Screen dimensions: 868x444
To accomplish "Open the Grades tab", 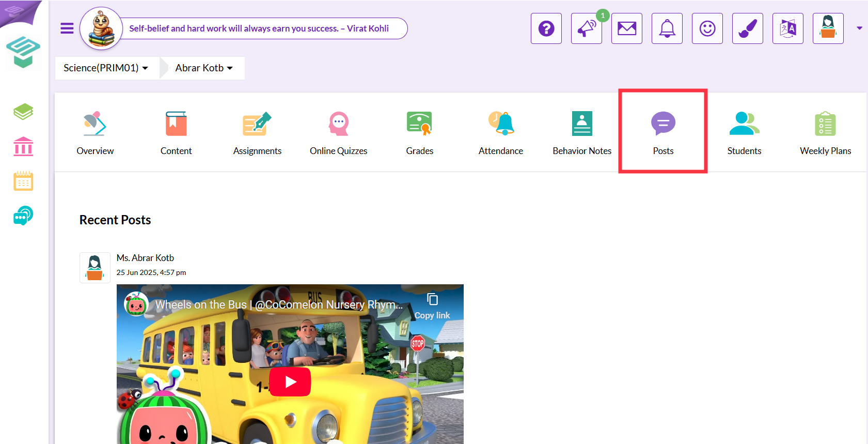I will click(x=420, y=133).
